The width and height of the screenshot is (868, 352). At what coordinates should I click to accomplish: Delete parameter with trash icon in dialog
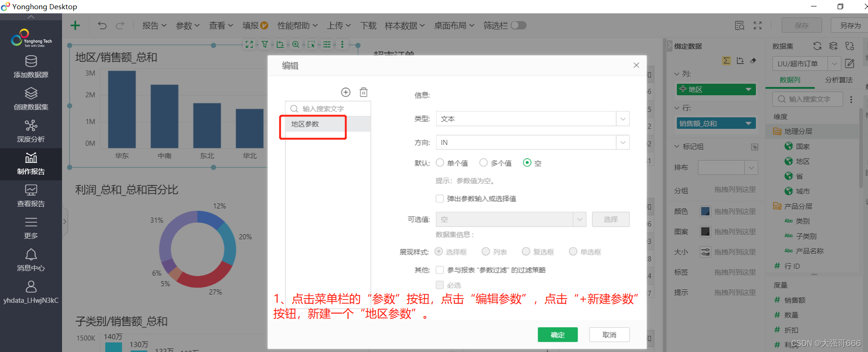click(x=363, y=92)
